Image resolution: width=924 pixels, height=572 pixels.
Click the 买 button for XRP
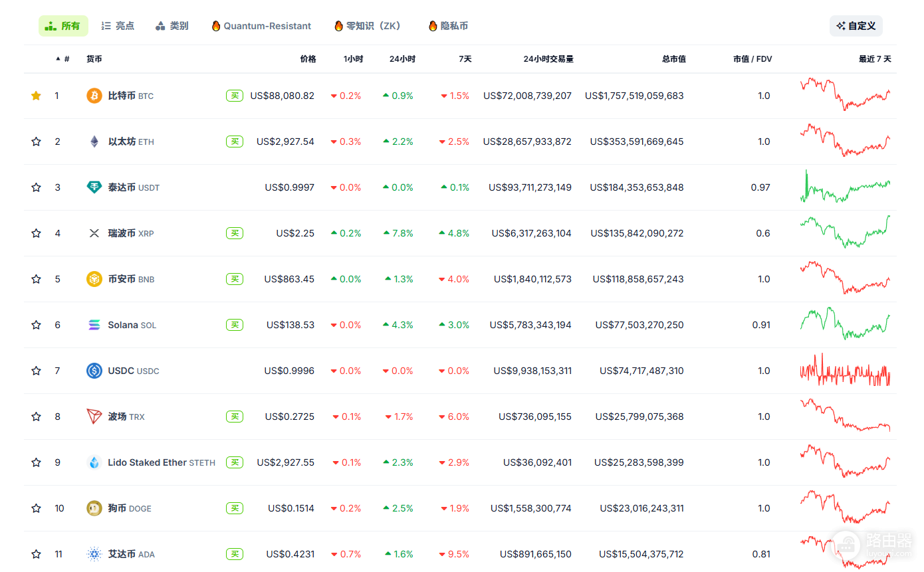point(235,233)
